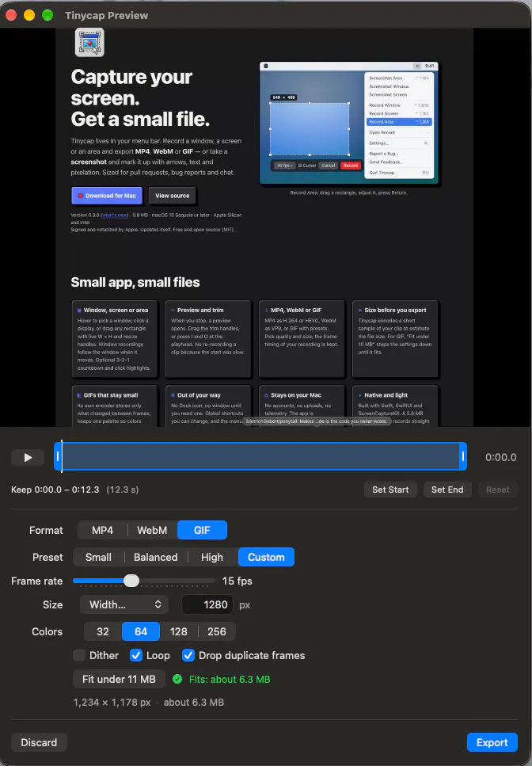
Task: Click the red record dot on Download button
Action: click(81, 196)
